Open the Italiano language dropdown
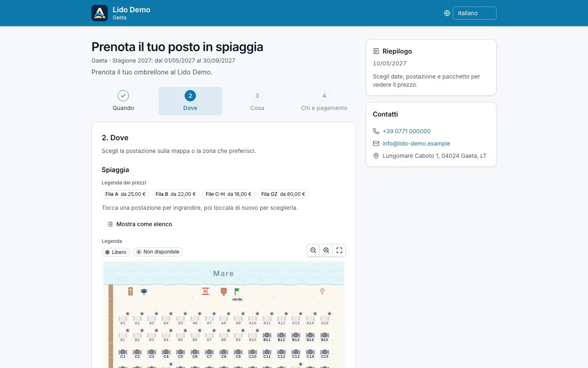 pyautogui.click(x=474, y=13)
